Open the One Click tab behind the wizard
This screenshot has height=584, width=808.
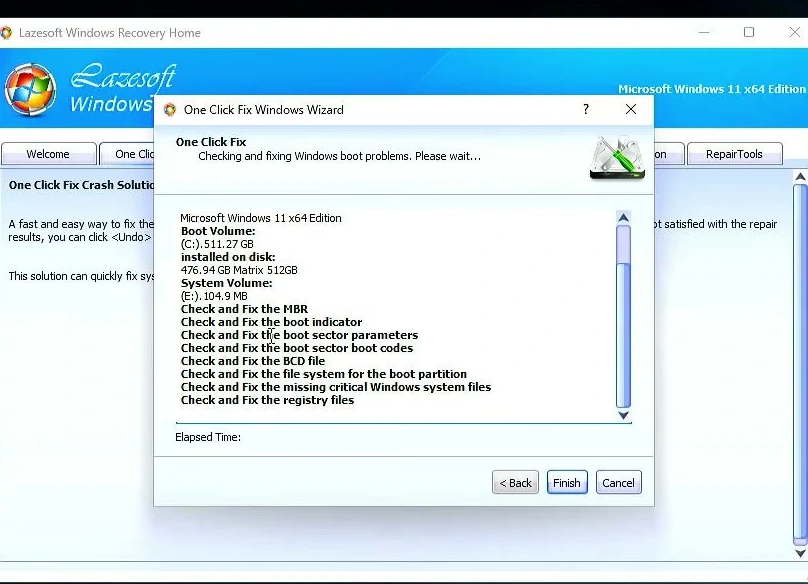[127, 154]
